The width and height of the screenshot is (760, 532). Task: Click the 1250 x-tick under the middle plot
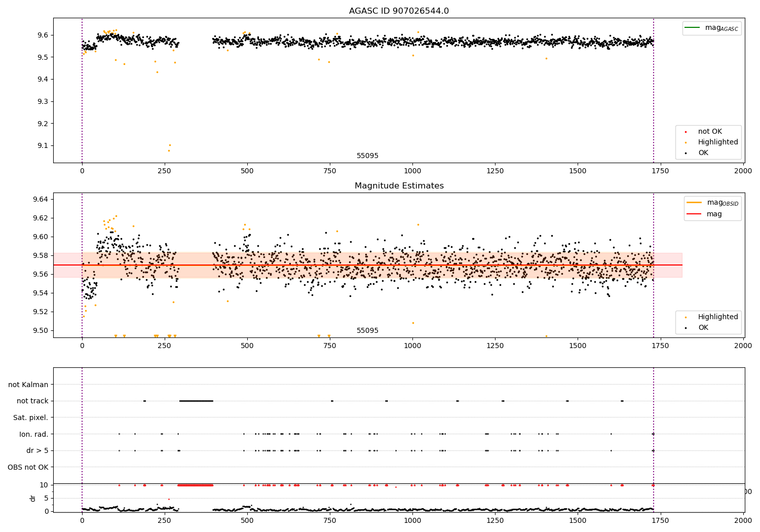point(495,346)
